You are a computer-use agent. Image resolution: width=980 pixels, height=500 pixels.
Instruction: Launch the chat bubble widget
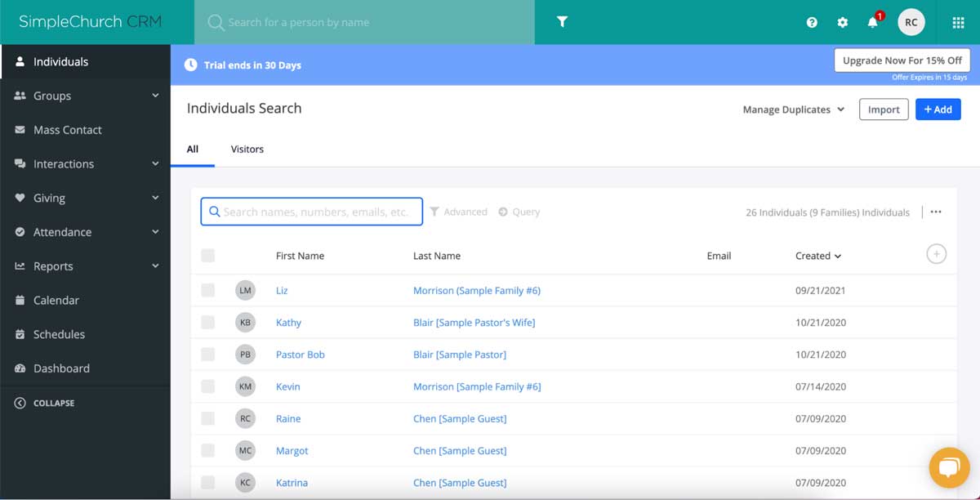948,467
